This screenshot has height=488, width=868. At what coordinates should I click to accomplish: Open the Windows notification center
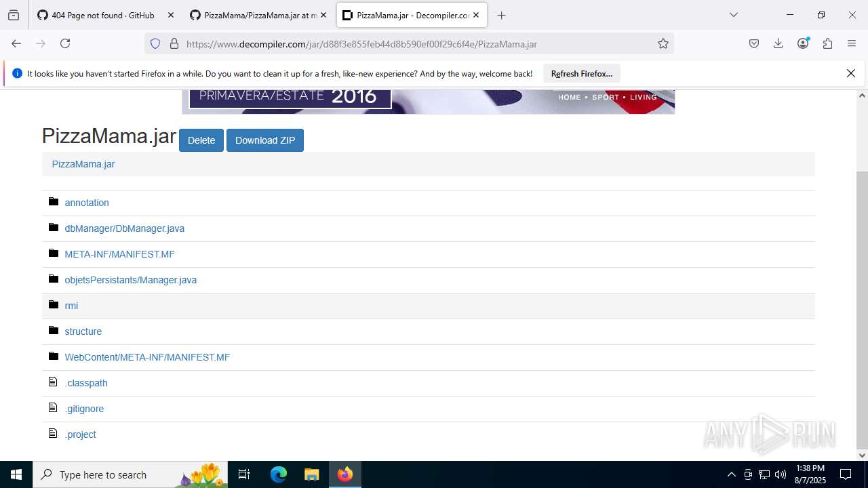coord(846,474)
